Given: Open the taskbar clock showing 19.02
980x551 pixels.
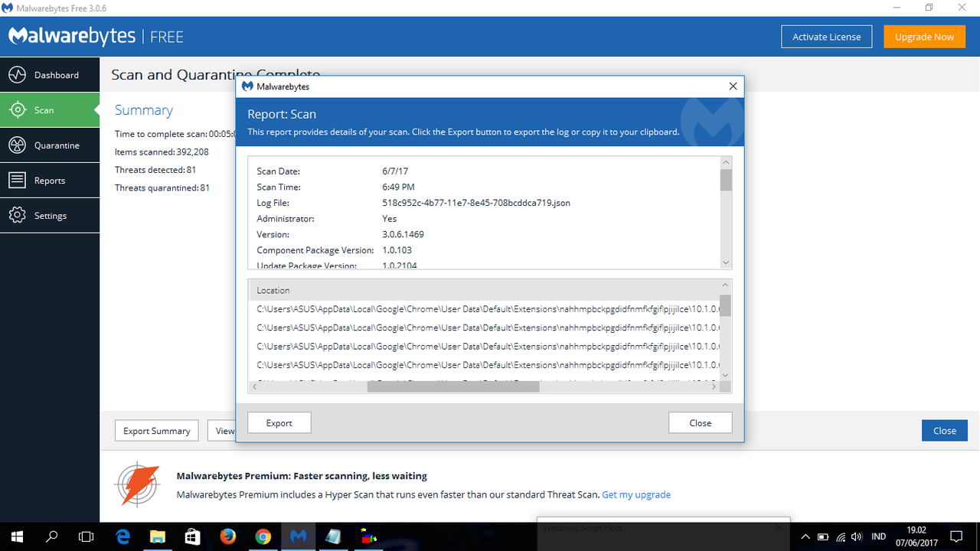Looking at the screenshot, I should (915, 536).
